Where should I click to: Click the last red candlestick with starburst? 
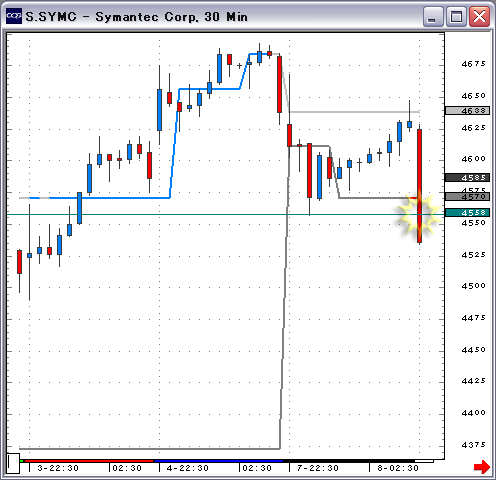tap(419, 186)
